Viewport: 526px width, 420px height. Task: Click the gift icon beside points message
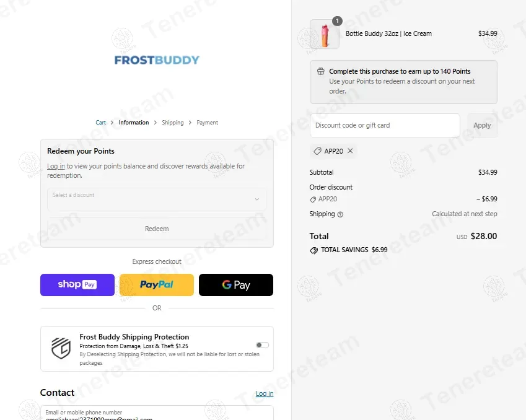321,71
